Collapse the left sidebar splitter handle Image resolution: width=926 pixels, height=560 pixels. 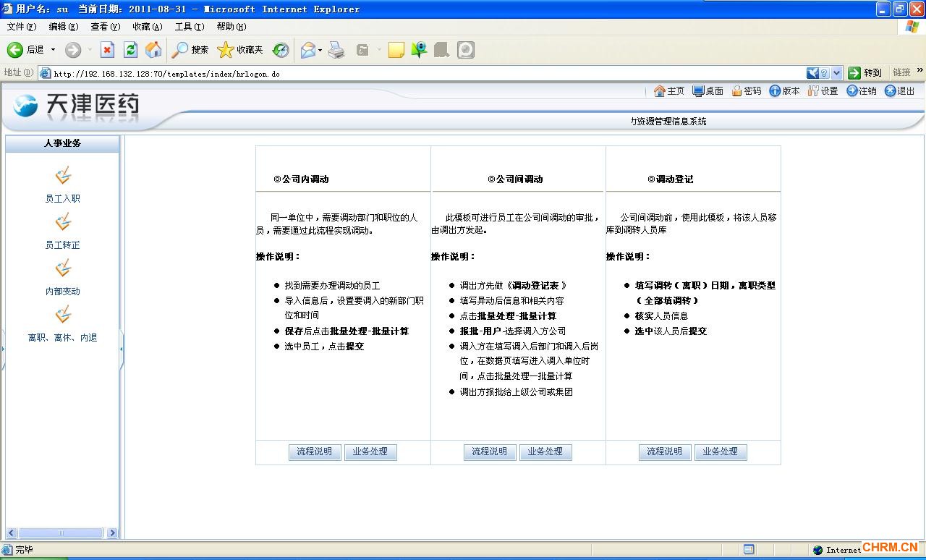pos(122,349)
